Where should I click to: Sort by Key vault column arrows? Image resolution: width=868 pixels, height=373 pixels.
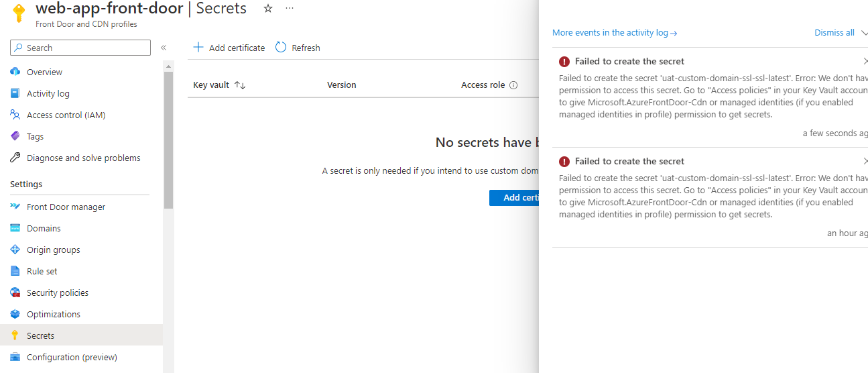pos(240,85)
